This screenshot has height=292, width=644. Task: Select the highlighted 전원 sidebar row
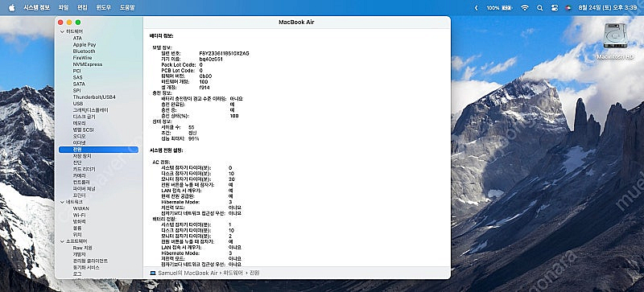98,150
